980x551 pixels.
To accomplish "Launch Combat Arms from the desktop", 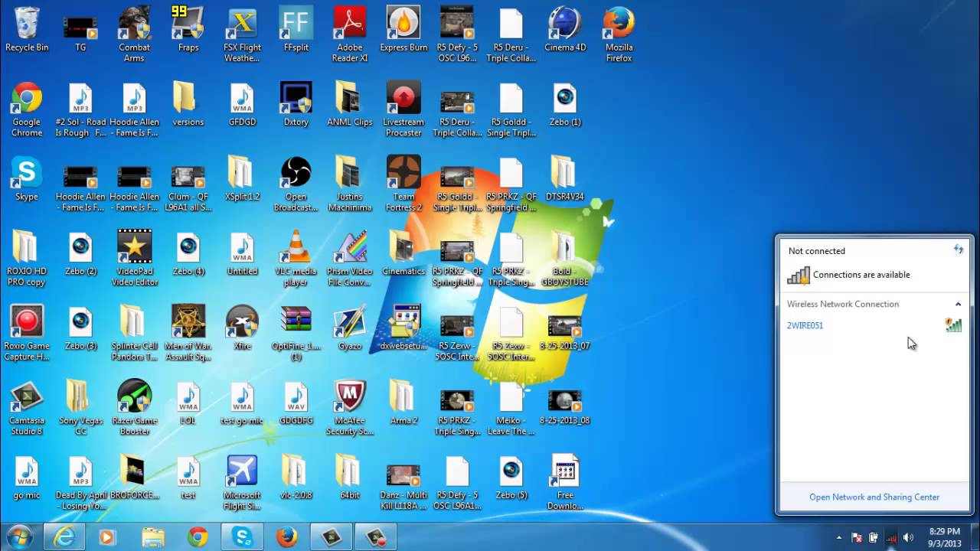I will pyautogui.click(x=134, y=34).
